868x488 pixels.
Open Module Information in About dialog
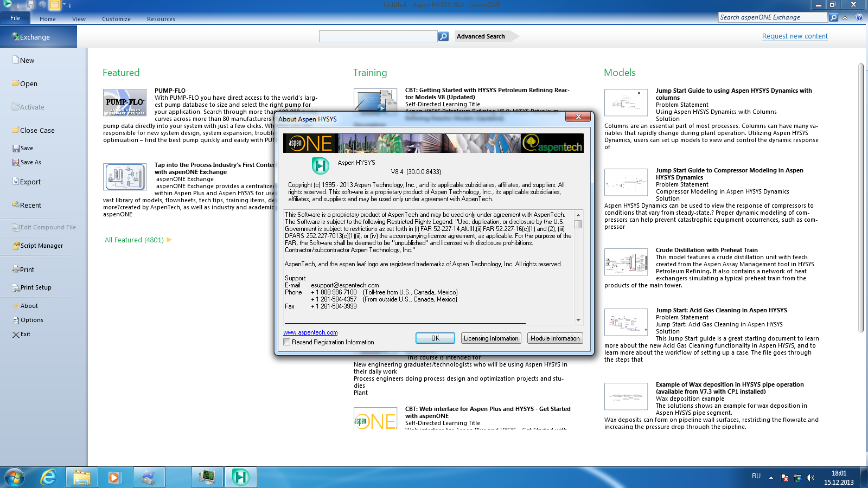pyautogui.click(x=555, y=338)
